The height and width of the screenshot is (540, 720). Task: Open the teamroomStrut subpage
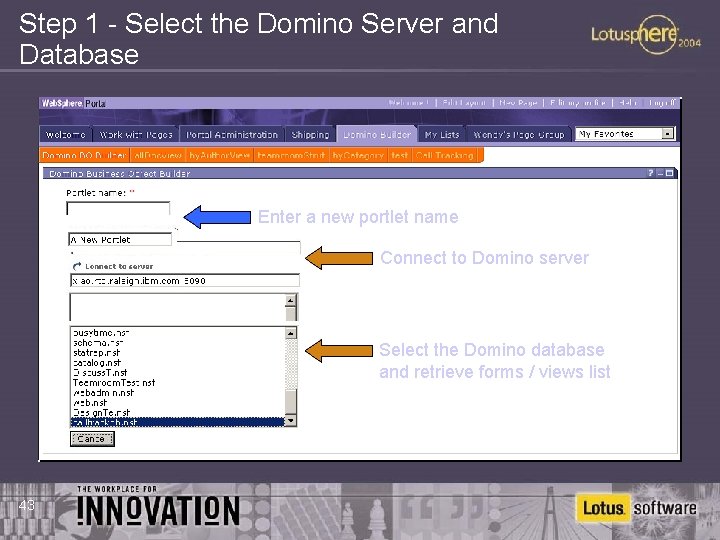[291, 155]
